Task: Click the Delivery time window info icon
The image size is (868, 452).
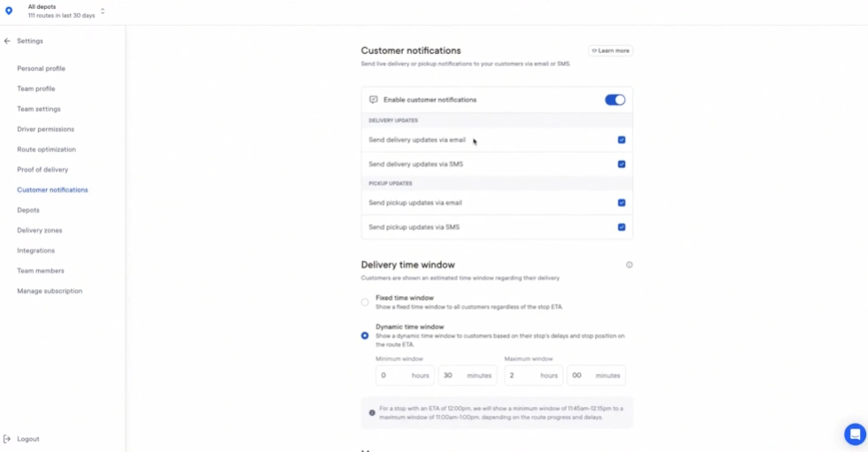Action: pos(628,264)
